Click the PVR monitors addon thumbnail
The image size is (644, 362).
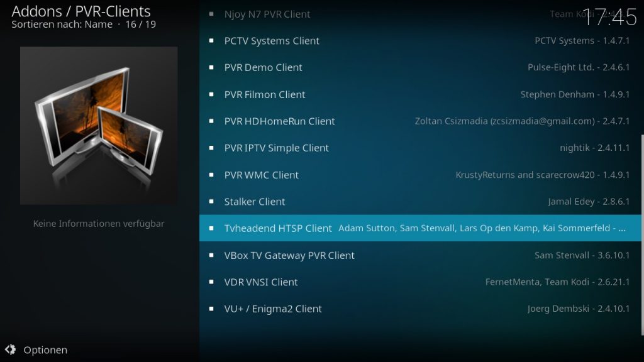coord(99,126)
